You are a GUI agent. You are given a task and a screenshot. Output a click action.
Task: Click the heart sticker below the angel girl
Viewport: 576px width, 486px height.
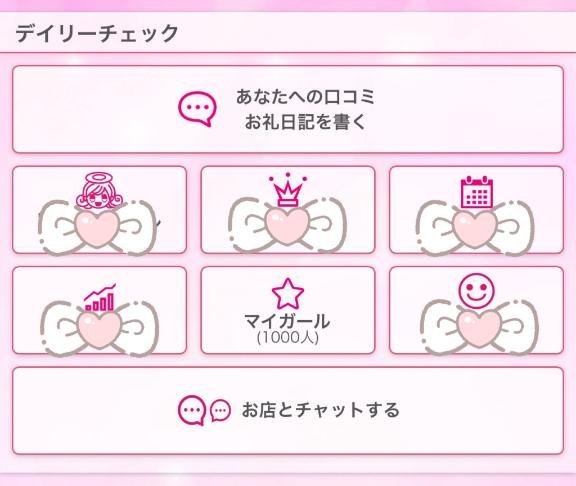tap(97, 228)
